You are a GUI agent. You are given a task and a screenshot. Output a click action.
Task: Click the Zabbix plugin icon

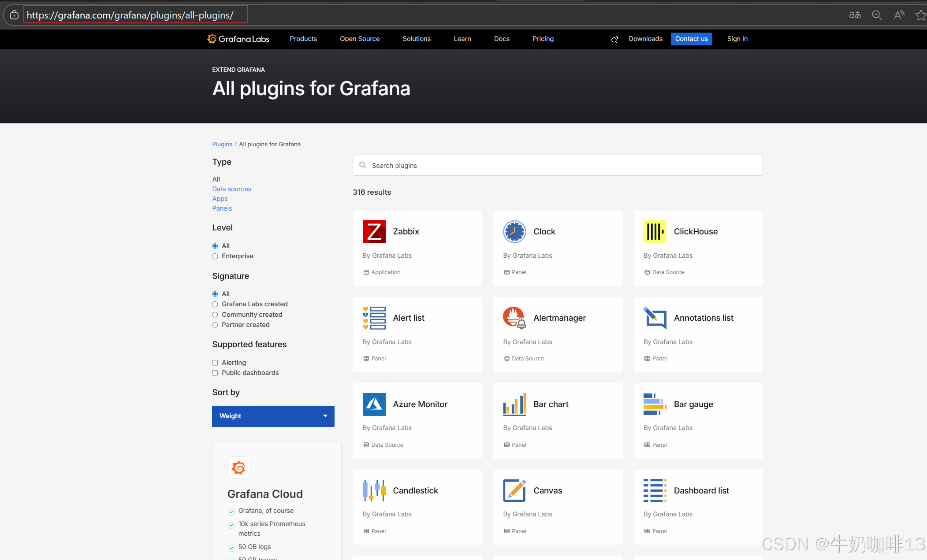374,232
